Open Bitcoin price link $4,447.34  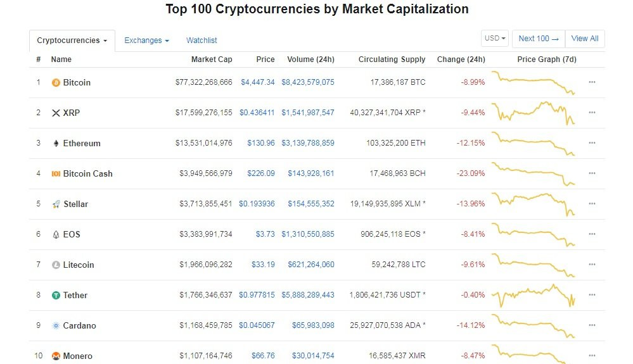(257, 82)
